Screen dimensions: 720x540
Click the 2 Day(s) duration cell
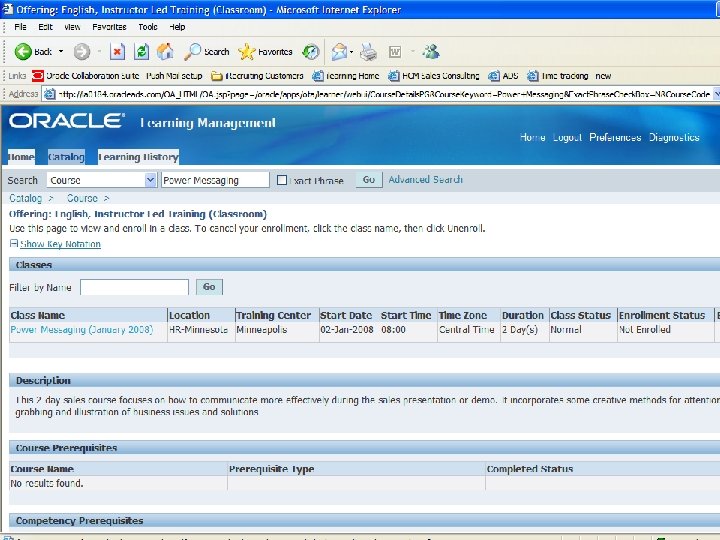pyautogui.click(x=520, y=330)
